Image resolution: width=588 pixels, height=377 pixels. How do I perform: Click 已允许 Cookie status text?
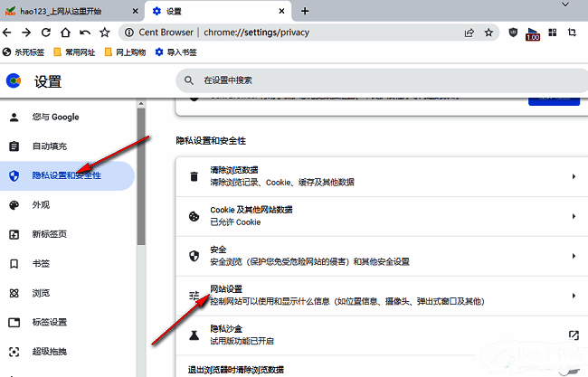click(x=235, y=222)
